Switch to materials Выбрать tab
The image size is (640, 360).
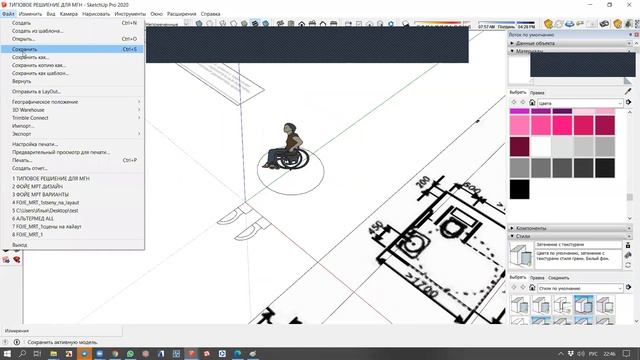click(x=518, y=92)
